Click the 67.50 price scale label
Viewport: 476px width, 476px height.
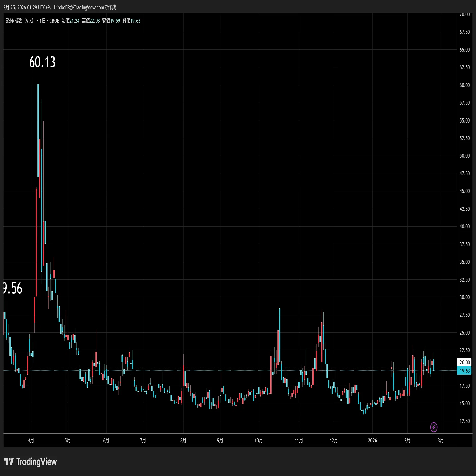465,32
